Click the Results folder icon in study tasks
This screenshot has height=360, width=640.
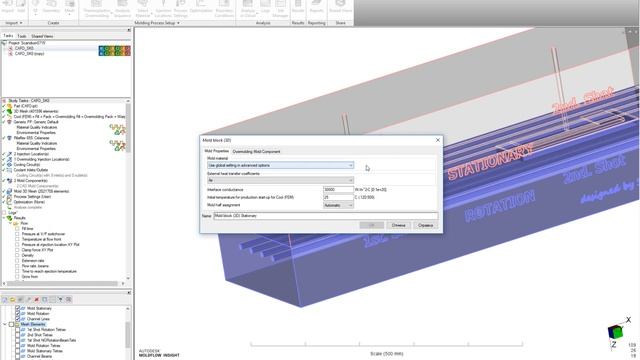click(x=9, y=218)
